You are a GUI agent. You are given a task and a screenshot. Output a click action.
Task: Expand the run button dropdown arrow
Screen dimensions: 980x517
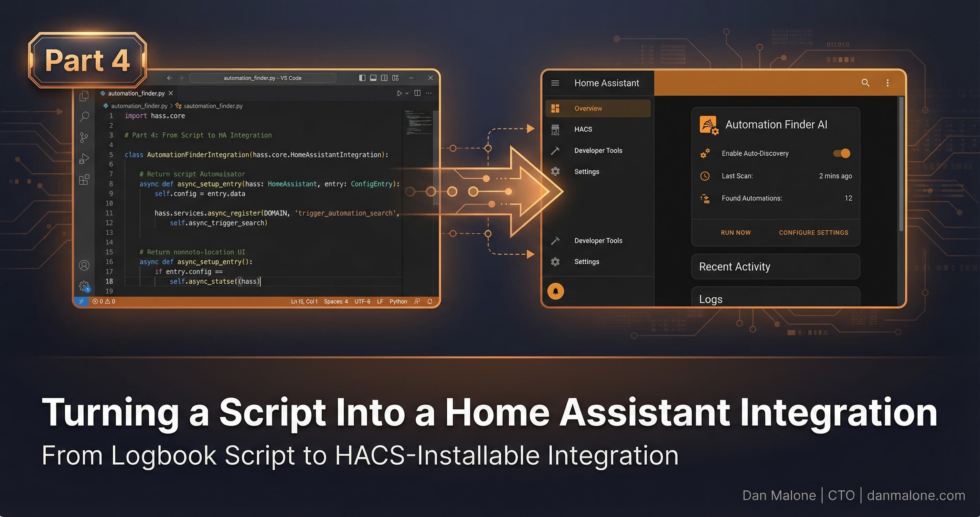[406, 93]
